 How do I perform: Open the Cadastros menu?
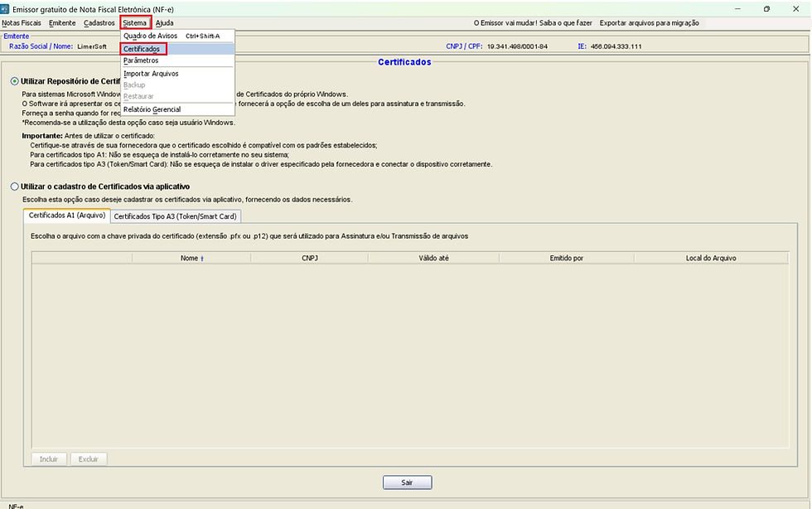(x=99, y=23)
